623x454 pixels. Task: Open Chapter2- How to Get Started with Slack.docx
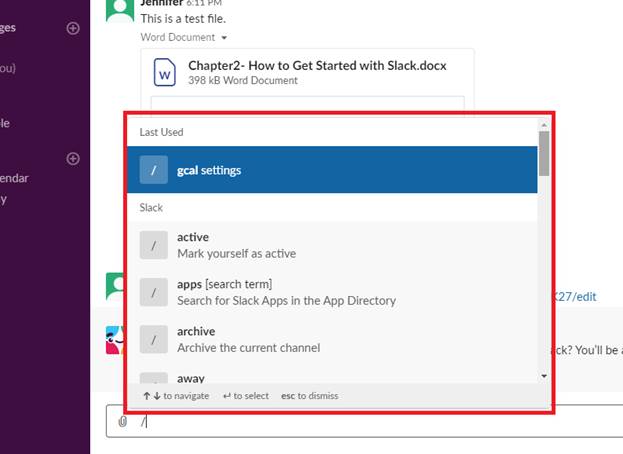pos(317,66)
